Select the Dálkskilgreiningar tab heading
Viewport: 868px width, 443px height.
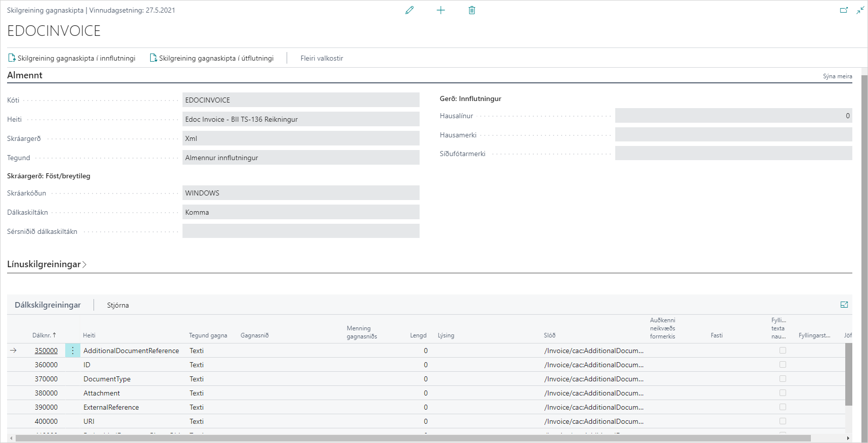[48, 305]
